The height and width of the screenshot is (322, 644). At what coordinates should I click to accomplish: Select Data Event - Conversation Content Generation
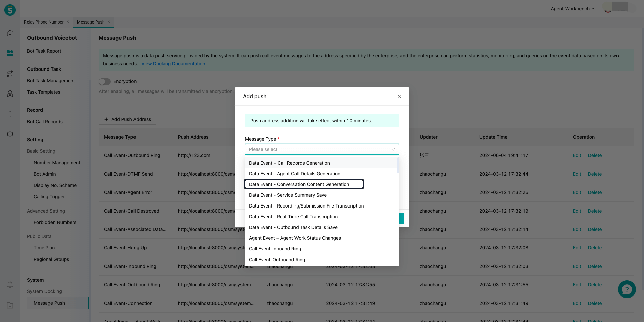coord(299,184)
